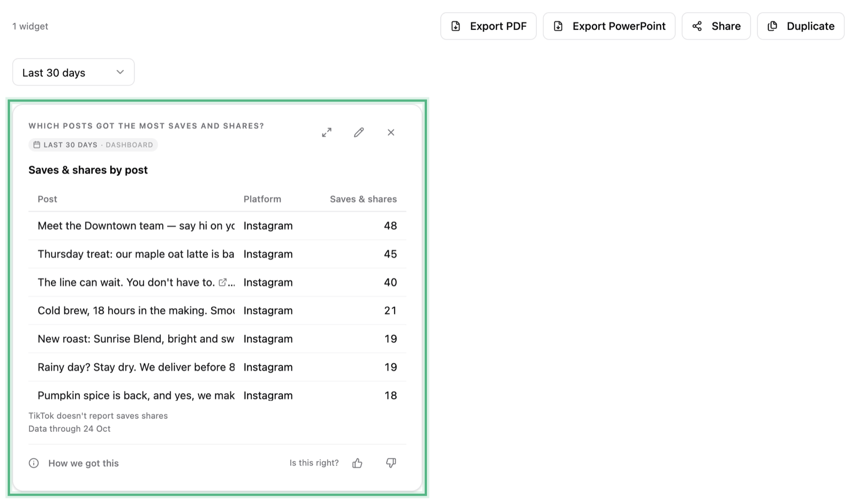Open external link icon on line can wait post
The image size is (857, 504).
pyautogui.click(x=222, y=282)
